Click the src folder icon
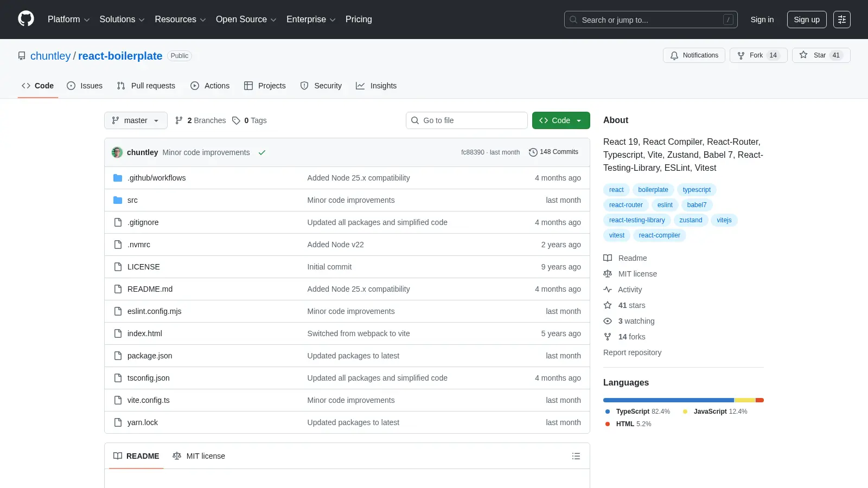This screenshot has width=868, height=488. pos(118,200)
